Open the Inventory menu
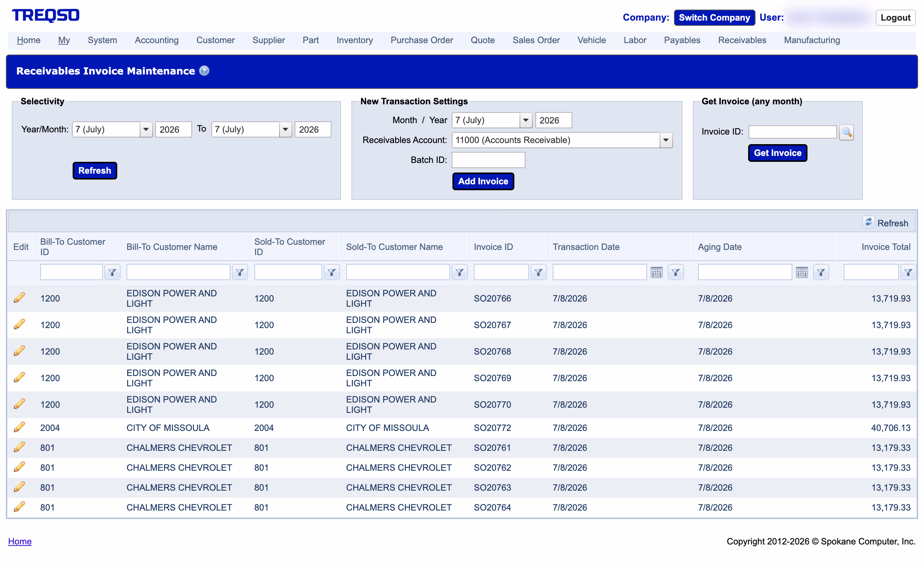 355,40
